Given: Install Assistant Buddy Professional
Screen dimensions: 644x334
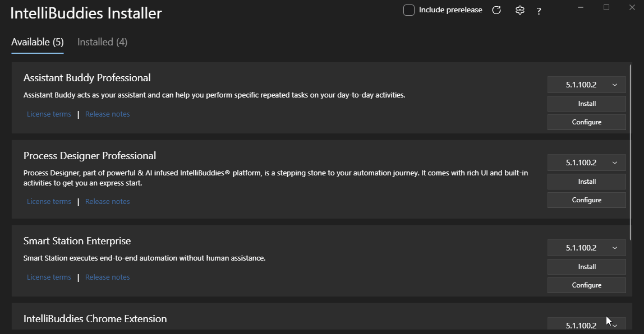Looking at the screenshot, I should point(587,104).
